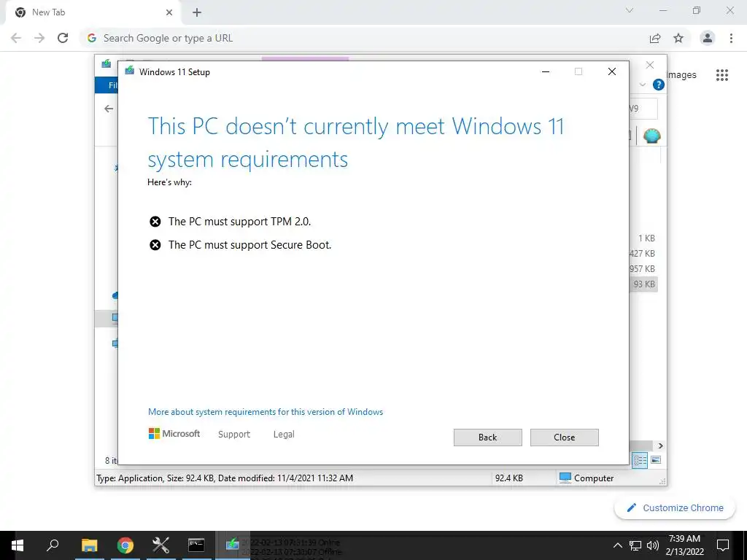Viewport: 747px width, 560px height.
Task: Open the Support link in Setup
Action: [x=234, y=435]
